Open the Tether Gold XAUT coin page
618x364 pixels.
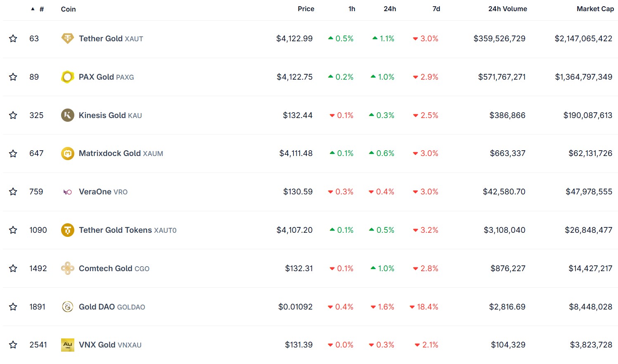pos(102,38)
